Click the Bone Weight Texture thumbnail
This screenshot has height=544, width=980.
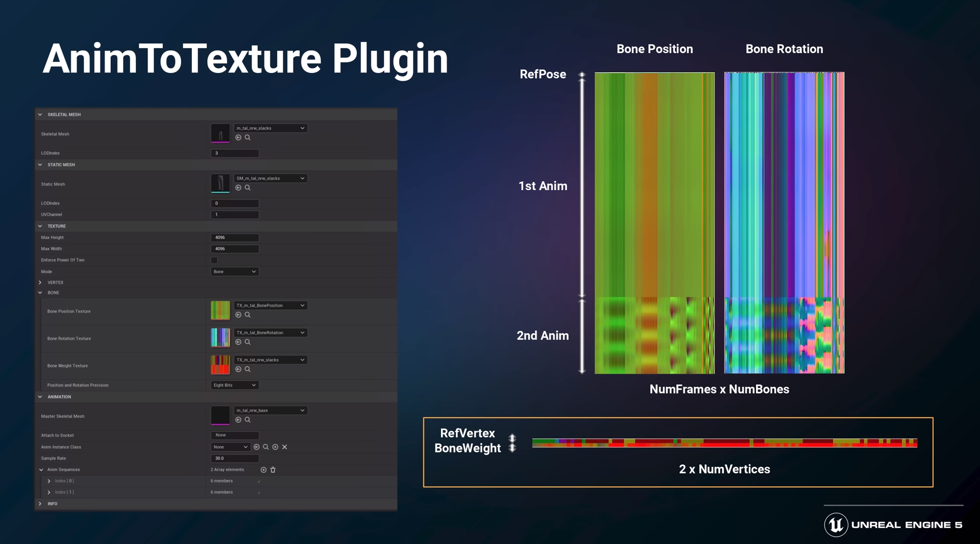[x=220, y=365]
